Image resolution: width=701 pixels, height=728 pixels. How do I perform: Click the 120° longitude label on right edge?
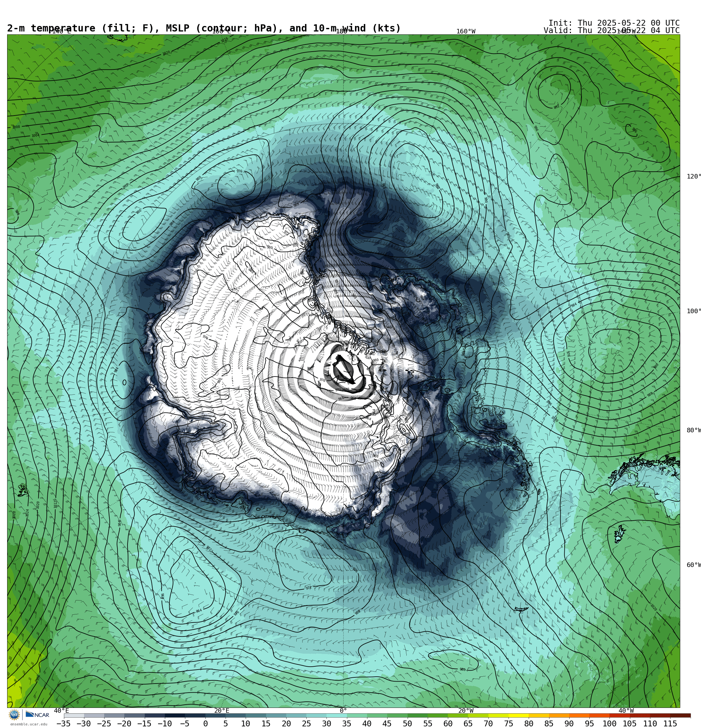(x=694, y=177)
